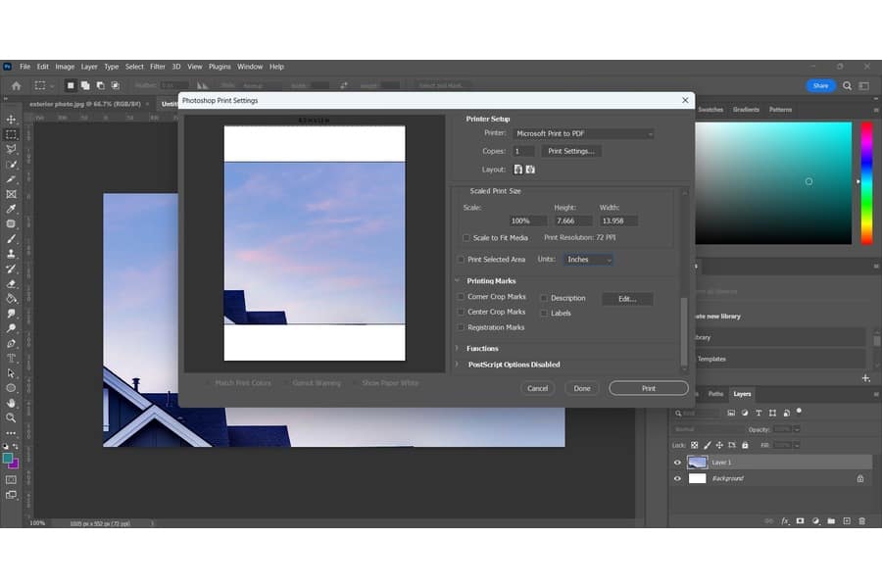Tick the Labels checkbox

point(544,314)
